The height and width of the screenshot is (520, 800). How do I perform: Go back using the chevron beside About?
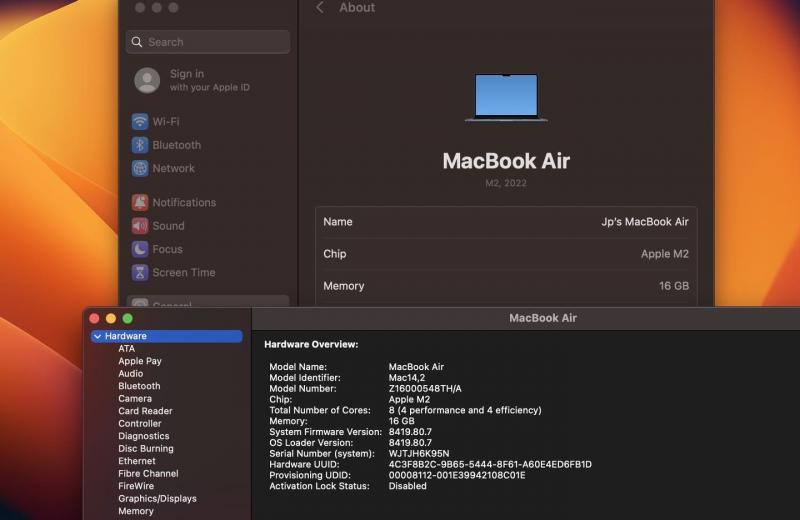(320, 8)
